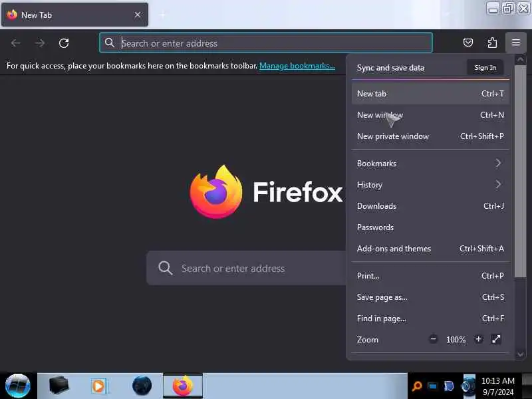Open a new tab with plus button
The image size is (532, 399).
162,15
